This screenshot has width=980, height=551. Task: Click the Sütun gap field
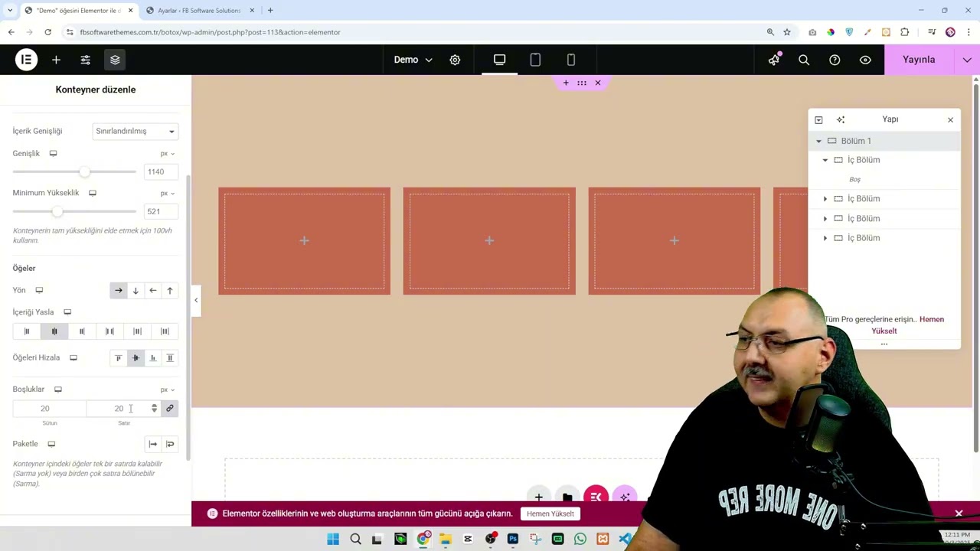pyautogui.click(x=49, y=409)
